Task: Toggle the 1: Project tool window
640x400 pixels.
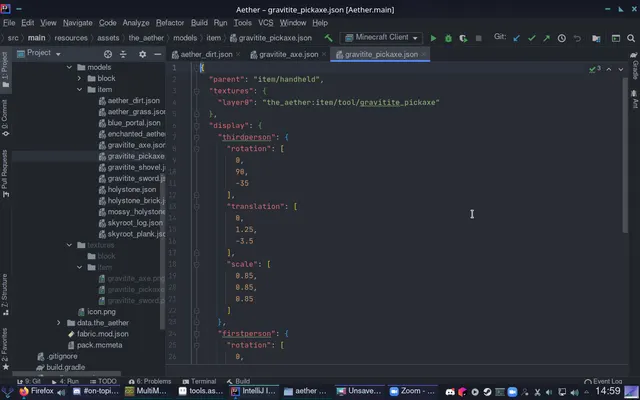Action: coord(5,70)
